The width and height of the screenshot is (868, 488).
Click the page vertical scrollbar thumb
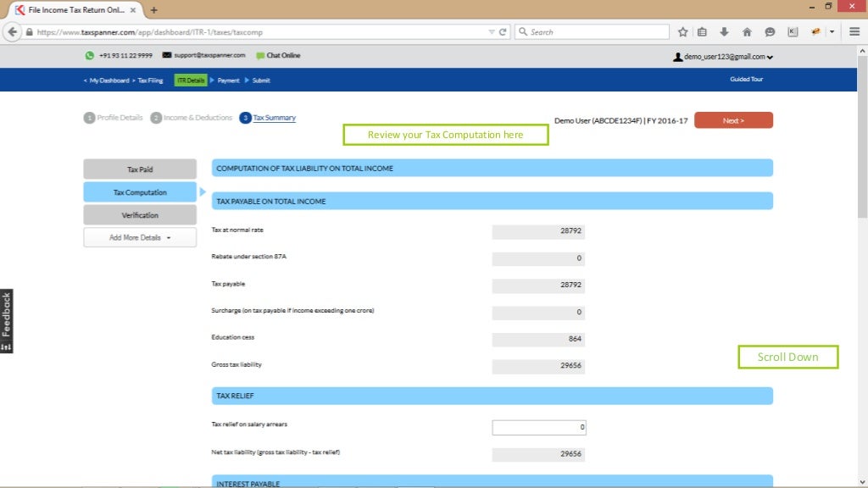[x=862, y=138]
